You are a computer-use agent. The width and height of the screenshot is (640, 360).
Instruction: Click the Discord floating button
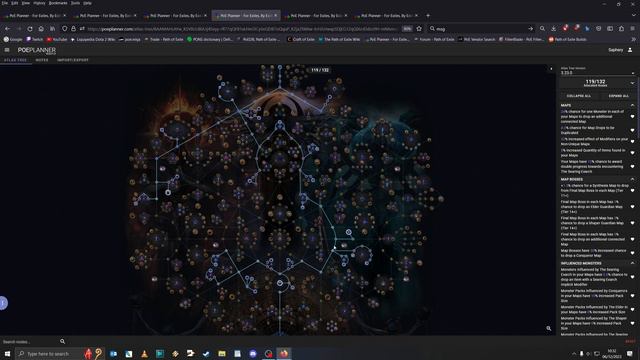pyautogui.click(x=3, y=303)
